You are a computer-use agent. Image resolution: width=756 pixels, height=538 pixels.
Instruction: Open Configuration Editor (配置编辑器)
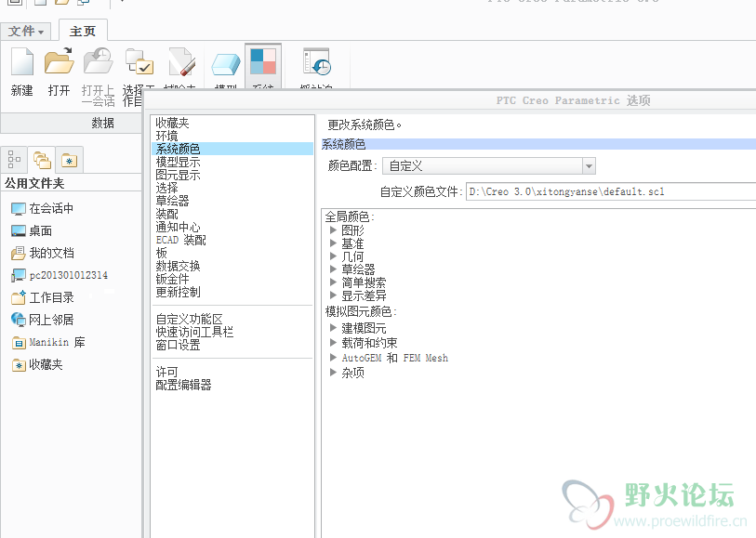[183, 385]
